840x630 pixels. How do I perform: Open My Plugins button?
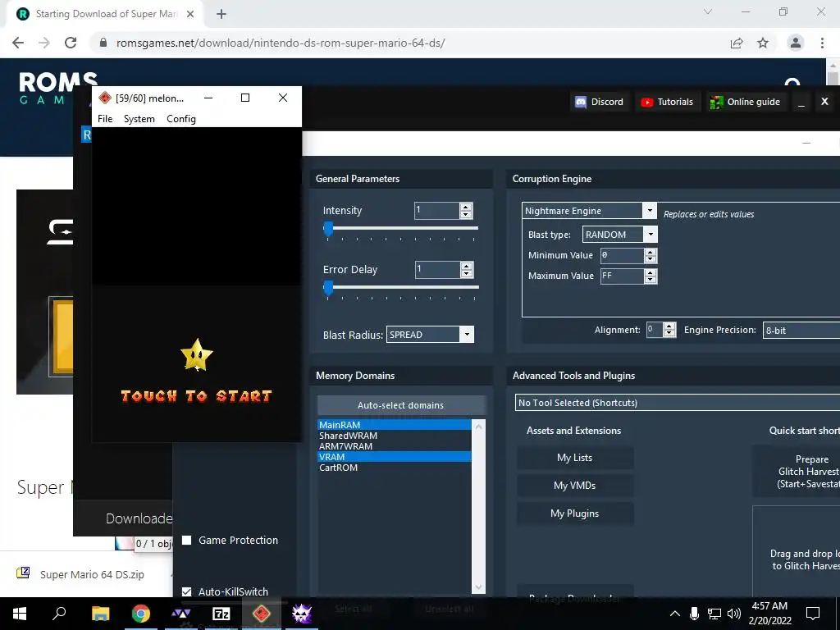point(575,514)
